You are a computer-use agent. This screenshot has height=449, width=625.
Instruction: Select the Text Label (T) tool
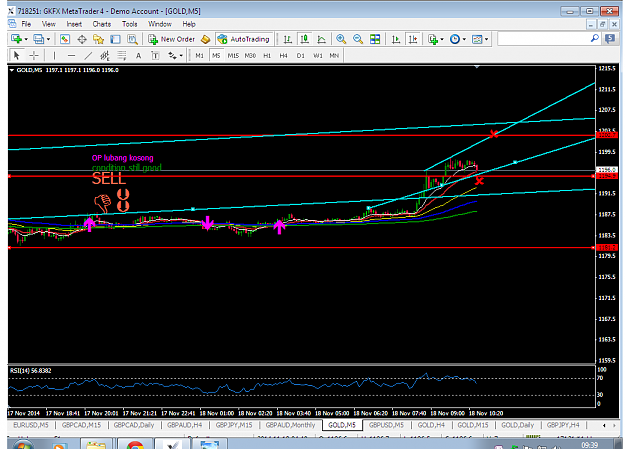(x=155, y=56)
